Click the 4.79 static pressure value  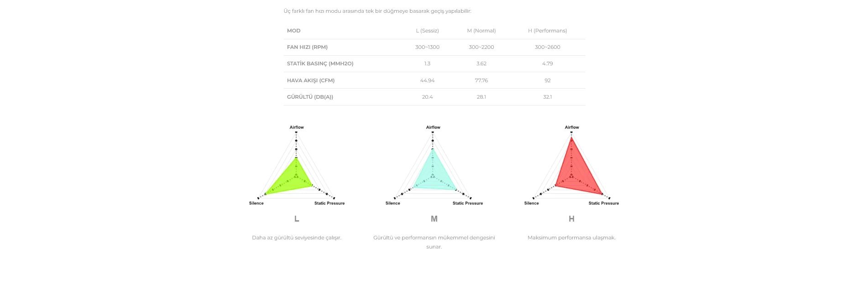[547, 64]
